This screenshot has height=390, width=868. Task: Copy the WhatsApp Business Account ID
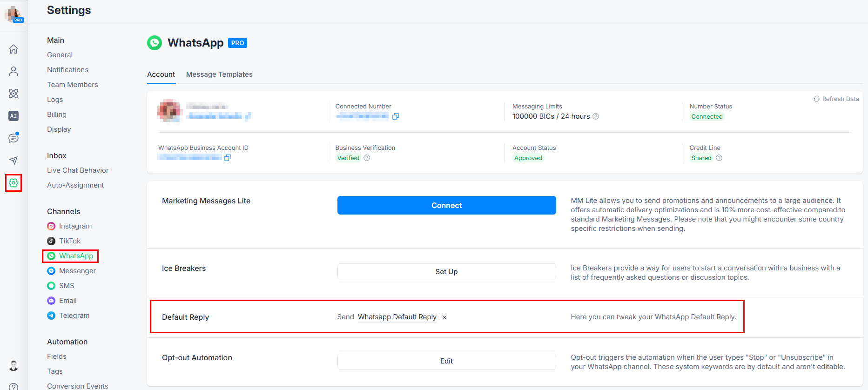[x=228, y=158]
